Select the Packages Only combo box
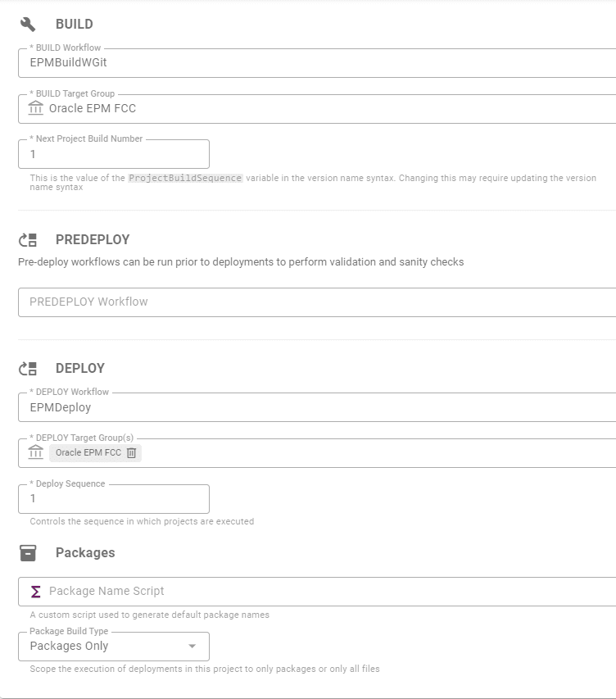 click(114, 647)
